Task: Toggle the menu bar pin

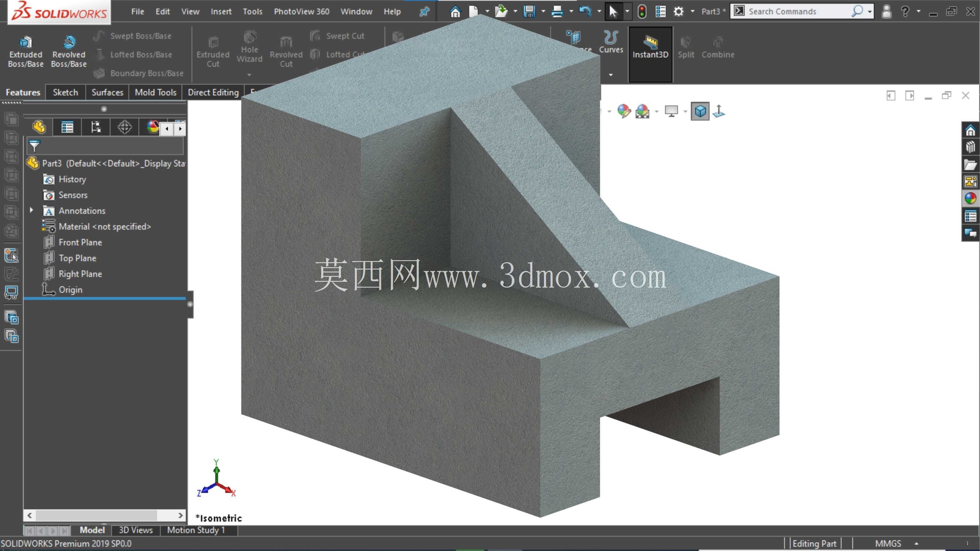Action: click(x=424, y=12)
